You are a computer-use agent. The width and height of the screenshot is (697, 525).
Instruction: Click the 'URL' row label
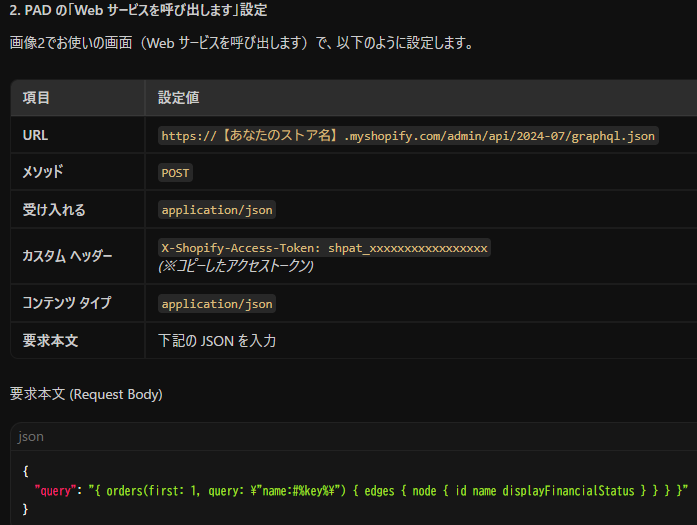coord(35,135)
